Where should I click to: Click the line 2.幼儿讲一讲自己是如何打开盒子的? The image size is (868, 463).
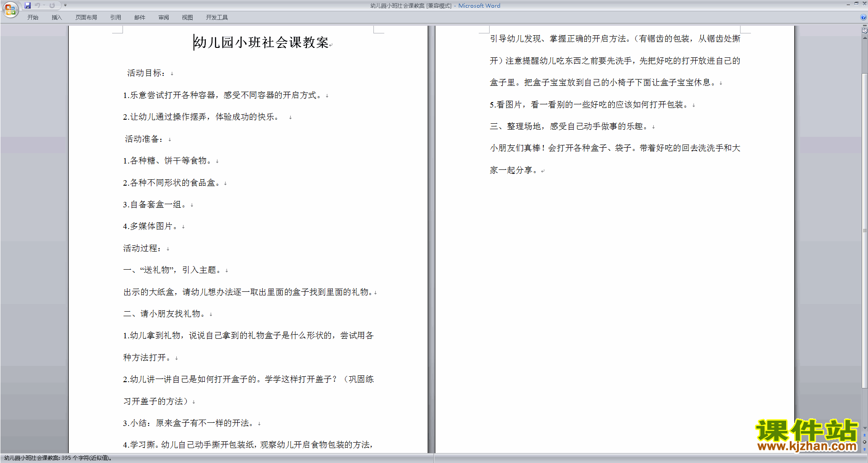pyautogui.click(x=248, y=379)
